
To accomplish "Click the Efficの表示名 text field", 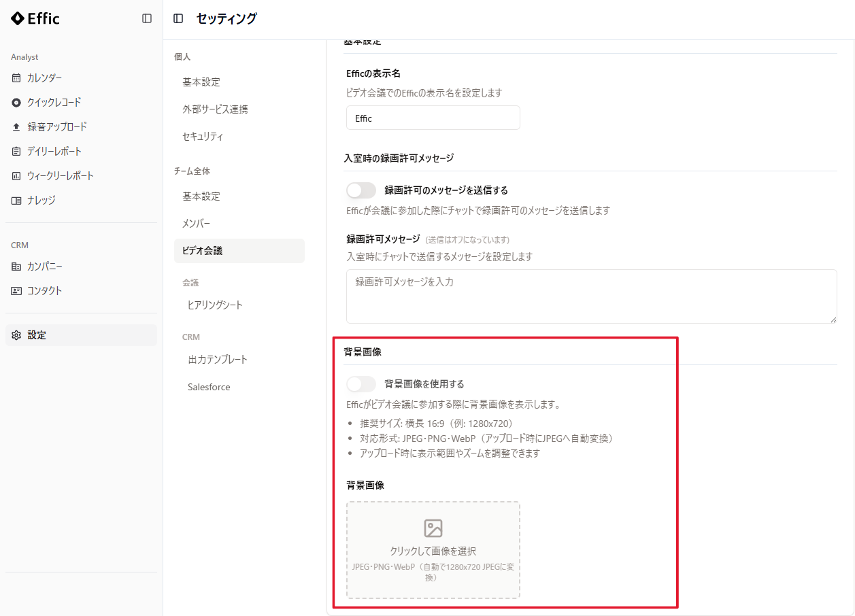I will coord(433,118).
